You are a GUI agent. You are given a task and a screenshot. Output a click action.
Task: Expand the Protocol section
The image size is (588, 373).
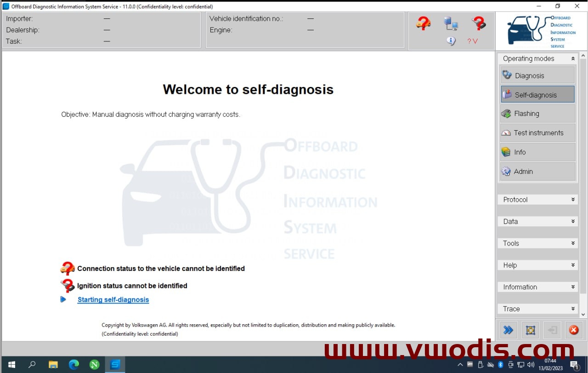pos(537,200)
